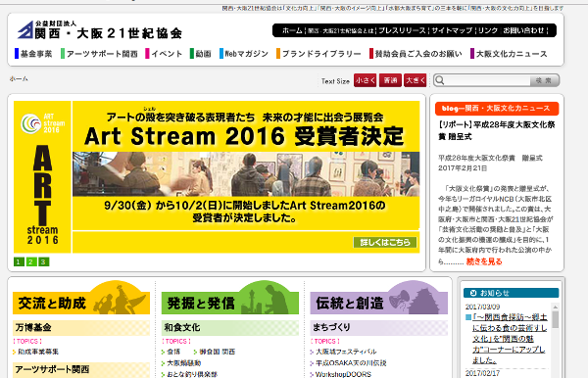This screenshot has width=588, height=378.
Task: Set text size to 小さく
Action: point(365,80)
